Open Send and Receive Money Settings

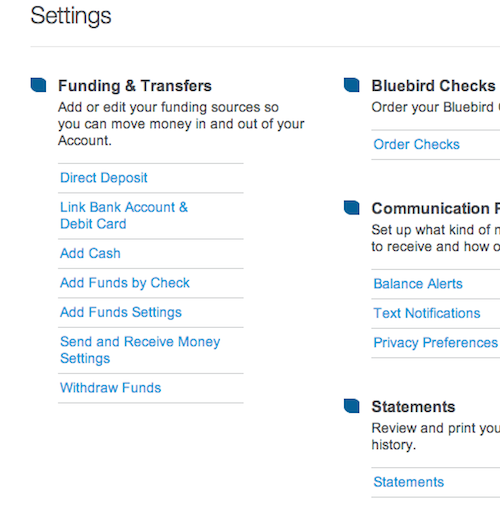point(140,350)
